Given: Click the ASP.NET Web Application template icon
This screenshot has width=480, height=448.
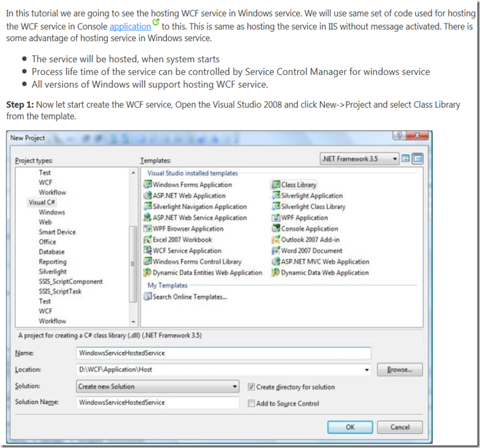Looking at the screenshot, I should (x=148, y=195).
